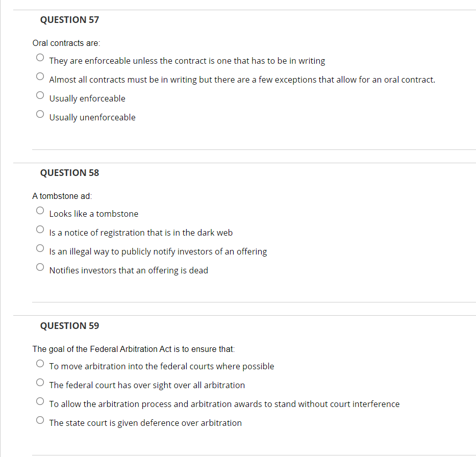Choose "The federal court has over sight over all arbitration"
The image size is (476, 457).
click(40, 382)
